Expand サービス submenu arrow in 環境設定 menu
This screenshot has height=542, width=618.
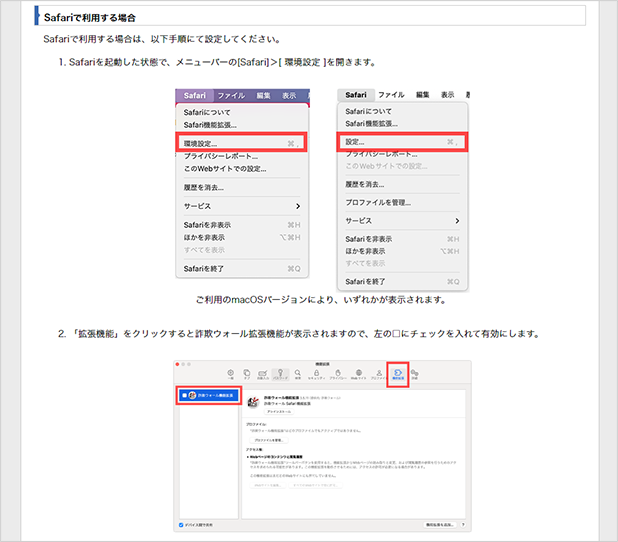click(297, 205)
